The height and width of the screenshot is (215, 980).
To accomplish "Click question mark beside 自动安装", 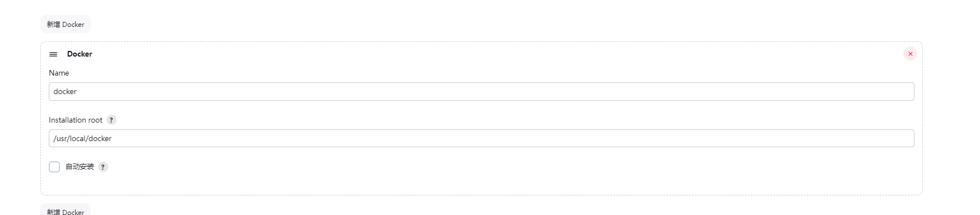I will coord(103,167).
